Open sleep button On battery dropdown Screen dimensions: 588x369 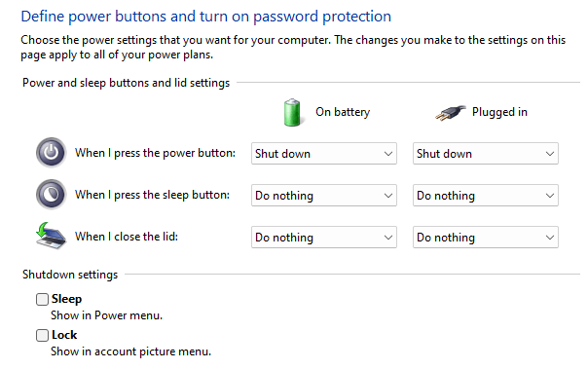pos(324,195)
